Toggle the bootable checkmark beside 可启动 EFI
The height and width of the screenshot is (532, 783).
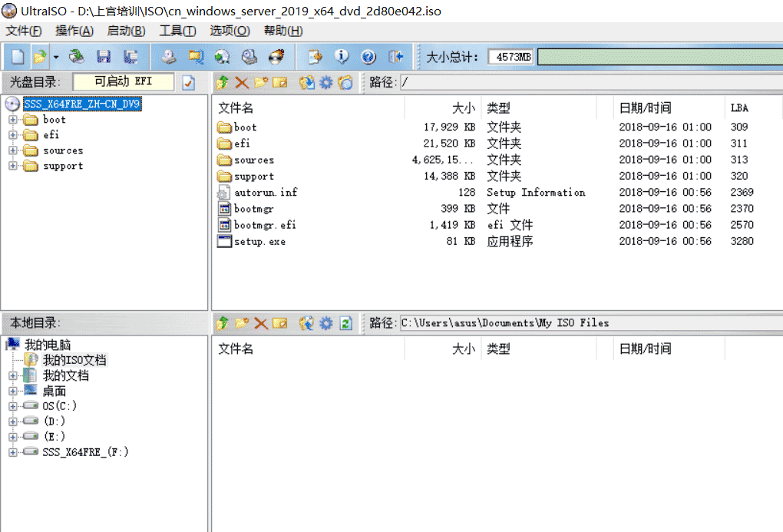pos(189,82)
